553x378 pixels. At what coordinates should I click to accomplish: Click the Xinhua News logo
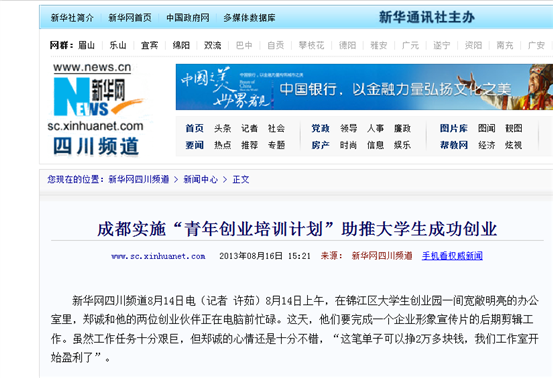pyautogui.click(x=95, y=96)
